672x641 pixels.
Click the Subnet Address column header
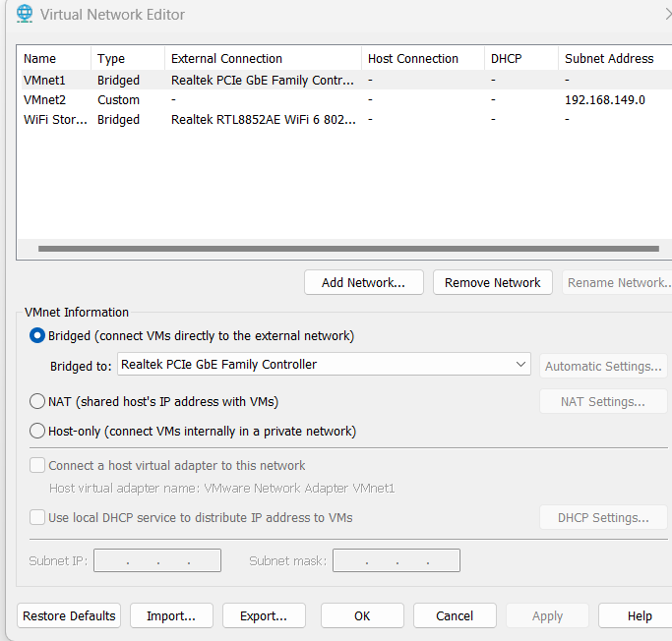(609, 58)
